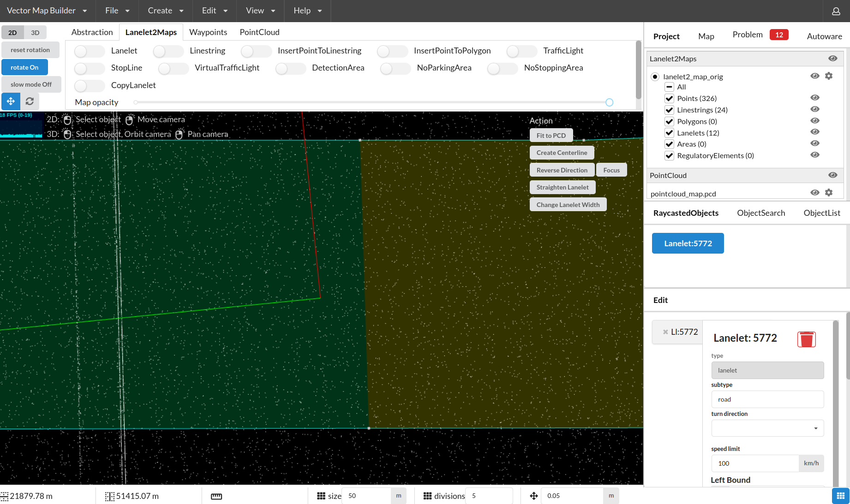Image resolution: width=850 pixels, height=504 pixels.
Task: Open the Problem tab showing 12 issues
Action: pos(747,34)
